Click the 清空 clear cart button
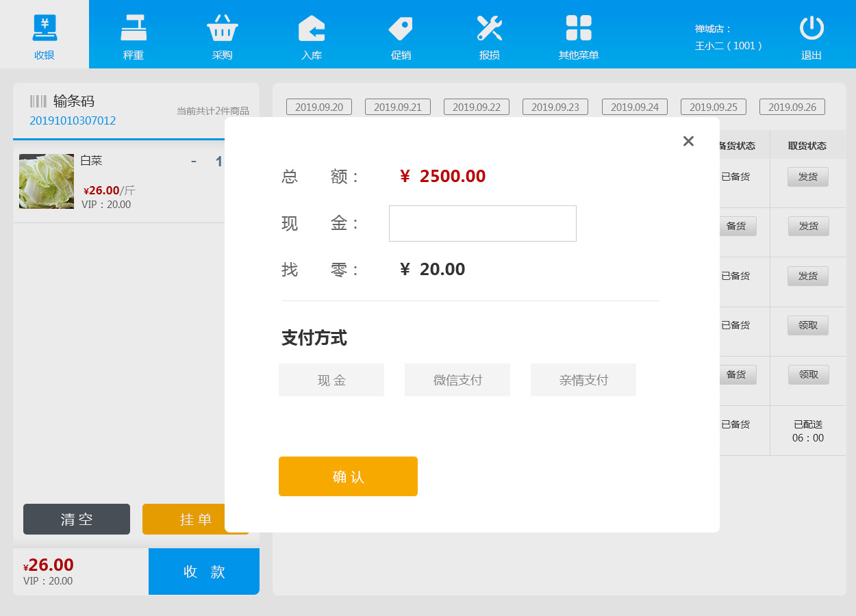856x616 pixels. tap(77, 519)
